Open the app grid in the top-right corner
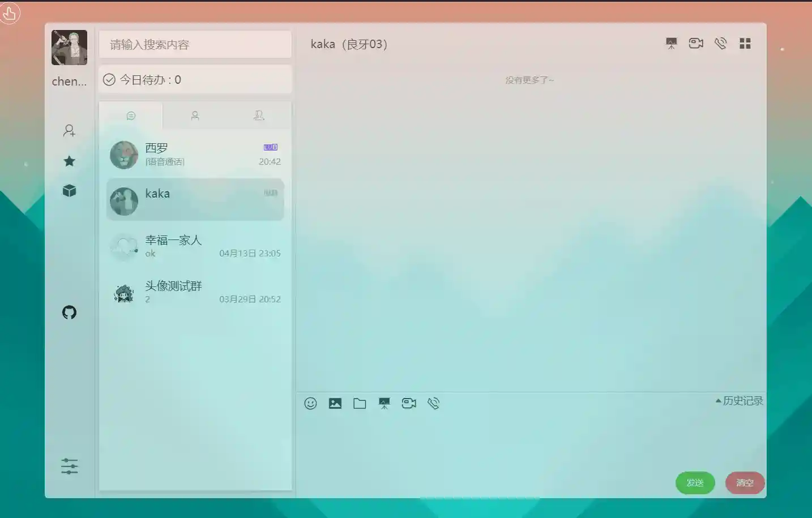The width and height of the screenshot is (812, 518). pos(745,43)
